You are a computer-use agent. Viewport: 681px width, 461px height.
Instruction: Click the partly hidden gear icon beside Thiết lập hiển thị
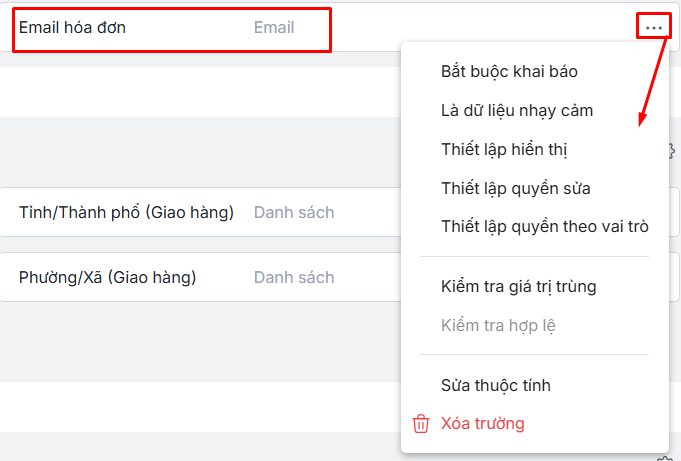tap(671, 151)
